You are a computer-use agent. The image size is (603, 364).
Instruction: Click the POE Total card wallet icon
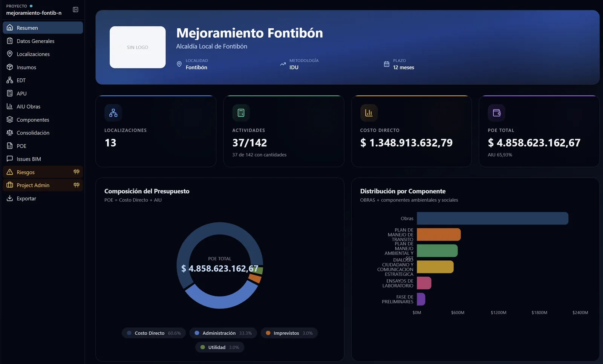tap(496, 113)
